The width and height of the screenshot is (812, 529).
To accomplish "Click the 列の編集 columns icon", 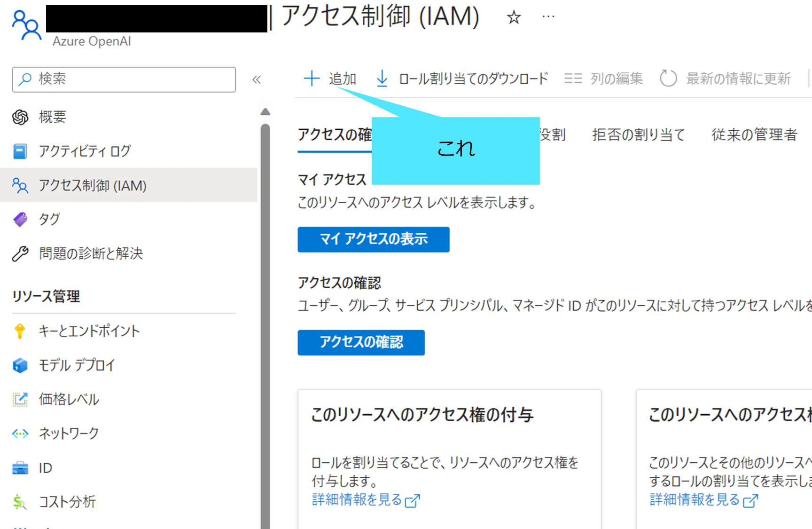I will pos(573,79).
